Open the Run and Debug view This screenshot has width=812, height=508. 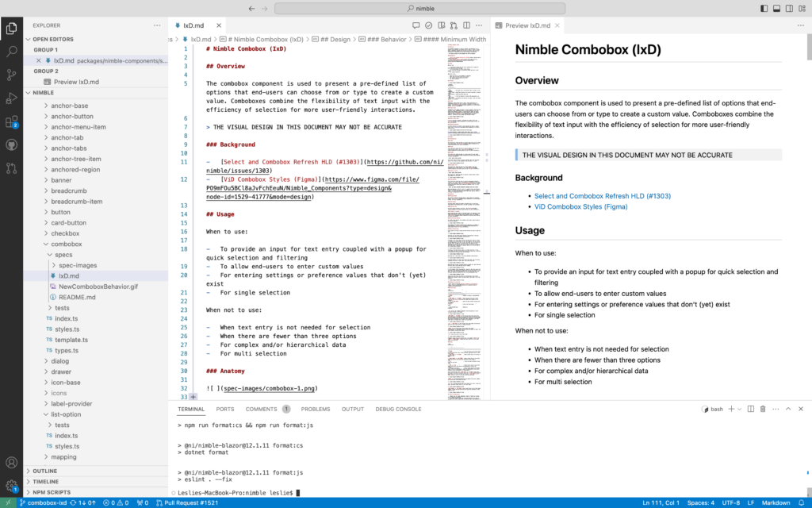coord(11,98)
